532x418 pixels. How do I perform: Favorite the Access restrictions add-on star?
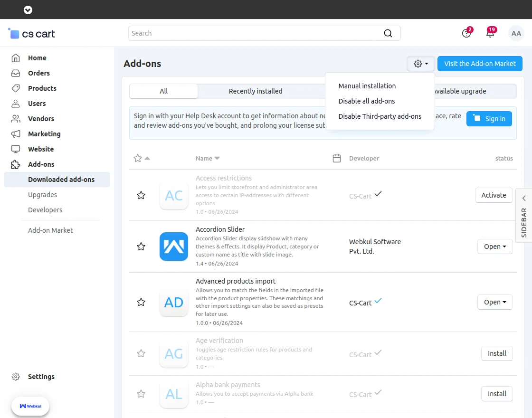coord(141,195)
